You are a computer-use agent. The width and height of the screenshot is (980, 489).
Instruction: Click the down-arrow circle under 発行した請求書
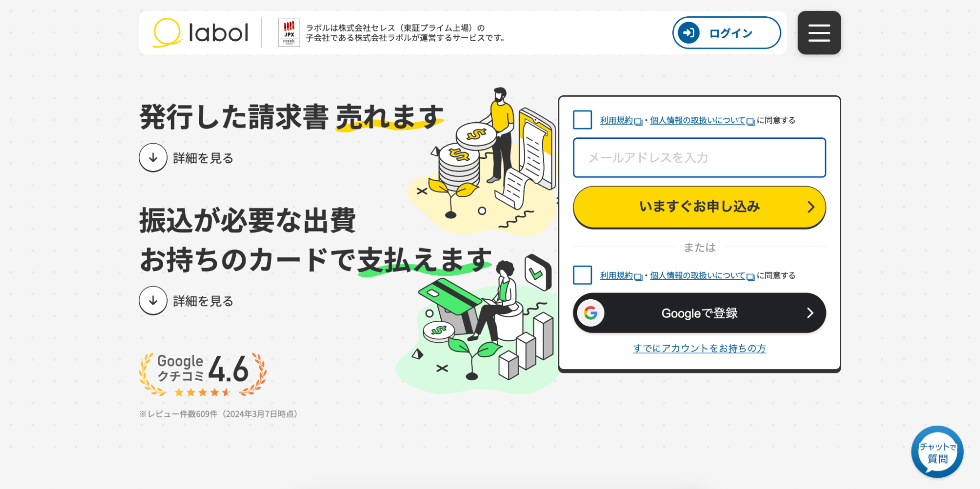pos(153,157)
